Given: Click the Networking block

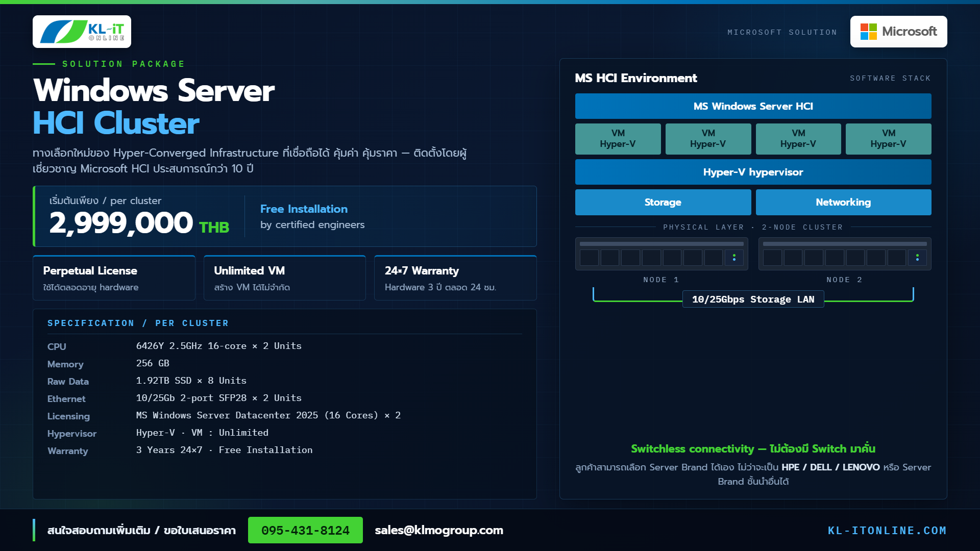Looking at the screenshot, I should (x=844, y=202).
